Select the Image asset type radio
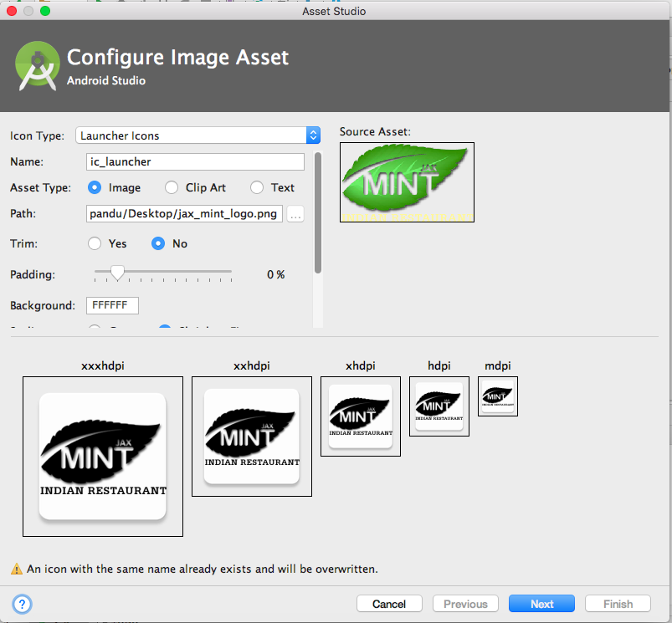The width and height of the screenshot is (672, 623). pos(95,188)
